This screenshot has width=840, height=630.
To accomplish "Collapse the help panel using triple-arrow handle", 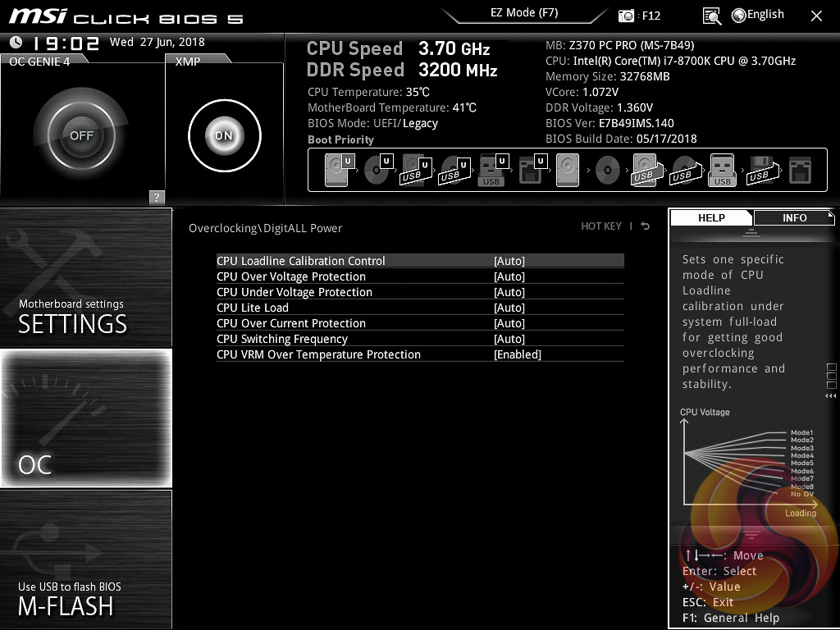I will coord(830,396).
